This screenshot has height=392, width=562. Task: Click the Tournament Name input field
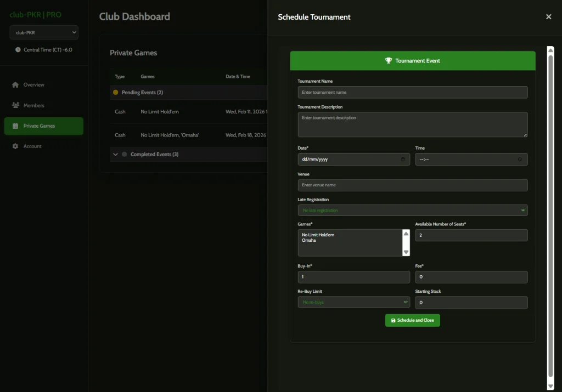pos(412,92)
